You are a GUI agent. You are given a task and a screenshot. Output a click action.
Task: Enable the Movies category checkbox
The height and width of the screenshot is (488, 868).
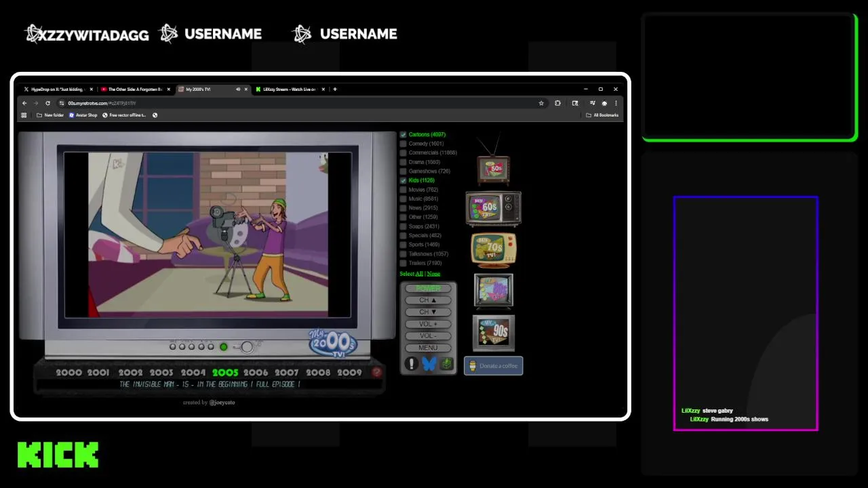(403, 190)
